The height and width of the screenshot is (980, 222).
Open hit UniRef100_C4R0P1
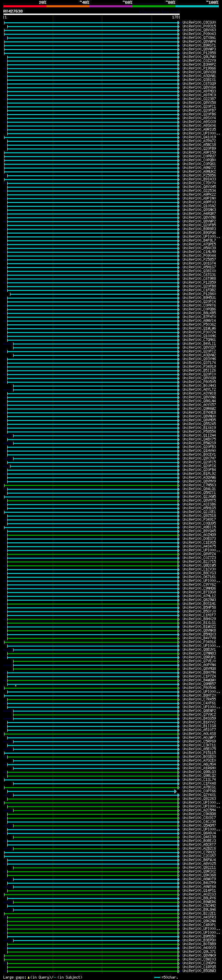[x=199, y=925]
